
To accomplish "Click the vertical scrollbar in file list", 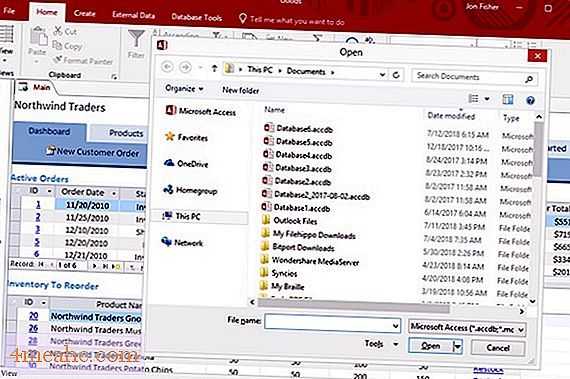I will tap(538, 150).
